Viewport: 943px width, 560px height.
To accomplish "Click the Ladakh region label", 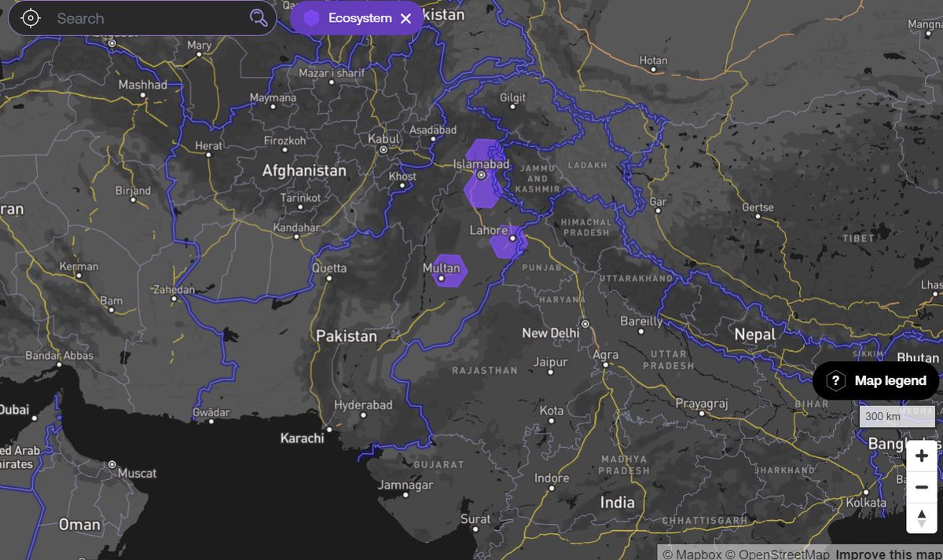I will point(589,166).
